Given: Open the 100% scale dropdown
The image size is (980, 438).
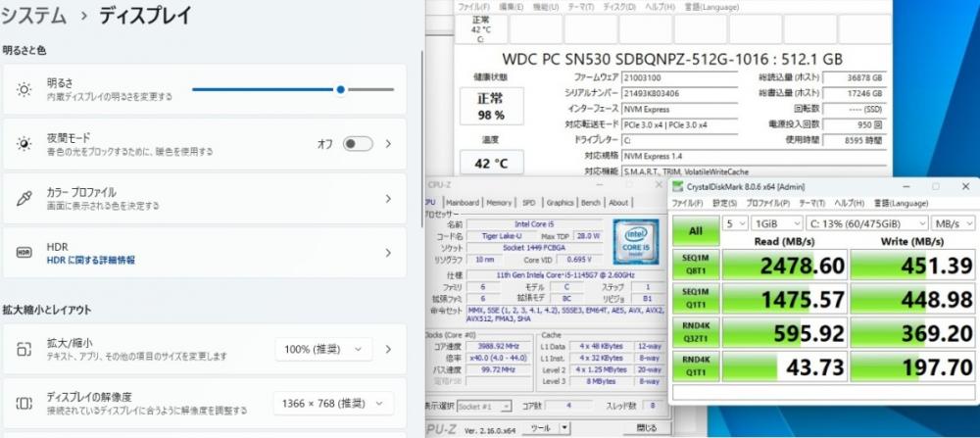Looking at the screenshot, I should click(x=323, y=349).
